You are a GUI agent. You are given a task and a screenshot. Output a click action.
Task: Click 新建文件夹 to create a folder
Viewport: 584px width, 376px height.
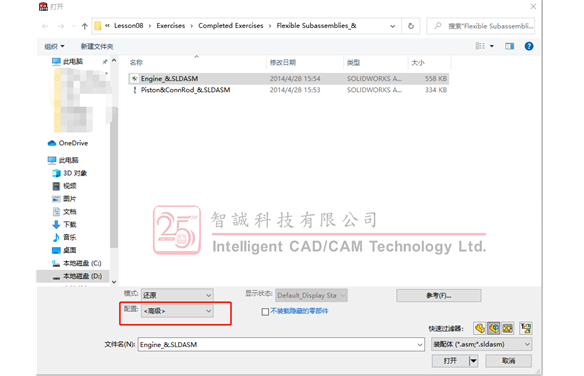(97, 46)
